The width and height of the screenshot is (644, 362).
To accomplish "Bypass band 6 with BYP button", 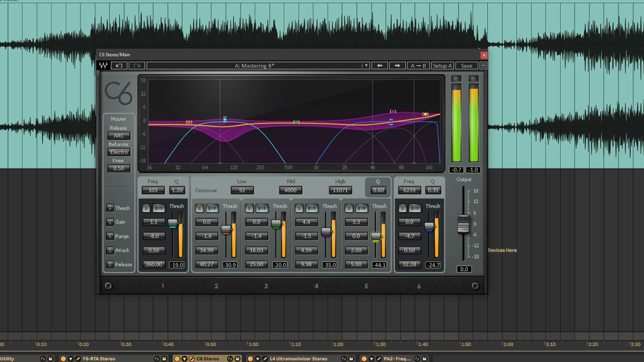I will (415, 208).
